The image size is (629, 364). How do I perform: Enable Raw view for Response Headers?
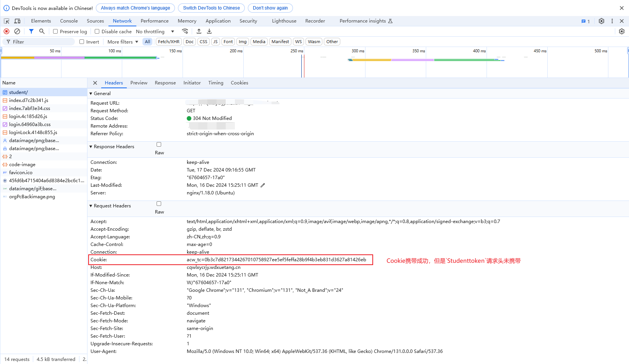[x=159, y=144]
